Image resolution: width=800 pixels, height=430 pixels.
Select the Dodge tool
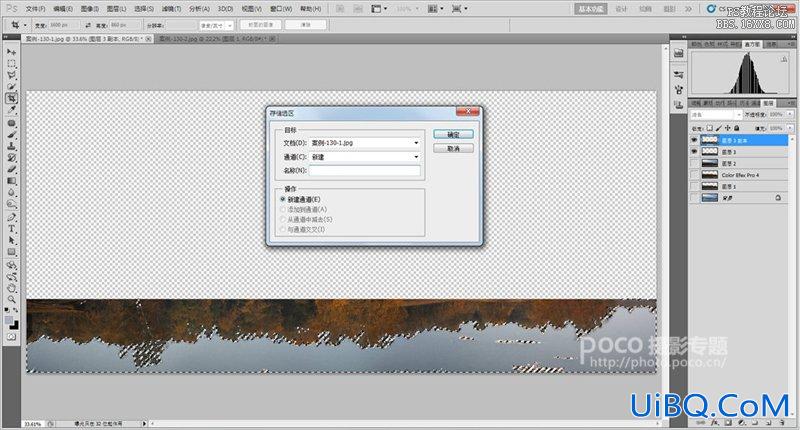[x=11, y=204]
